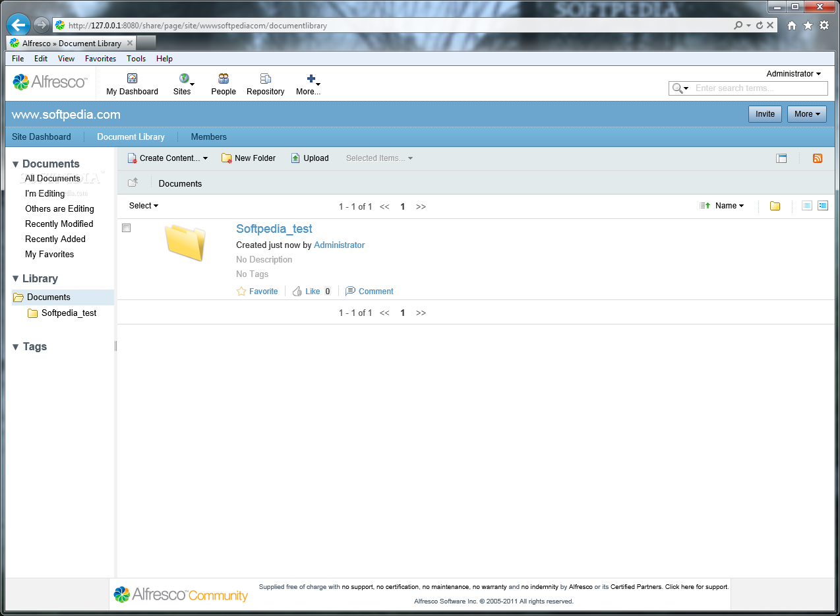Click the search magnifier icon
840x616 pixels.
[x=677, y=88]
